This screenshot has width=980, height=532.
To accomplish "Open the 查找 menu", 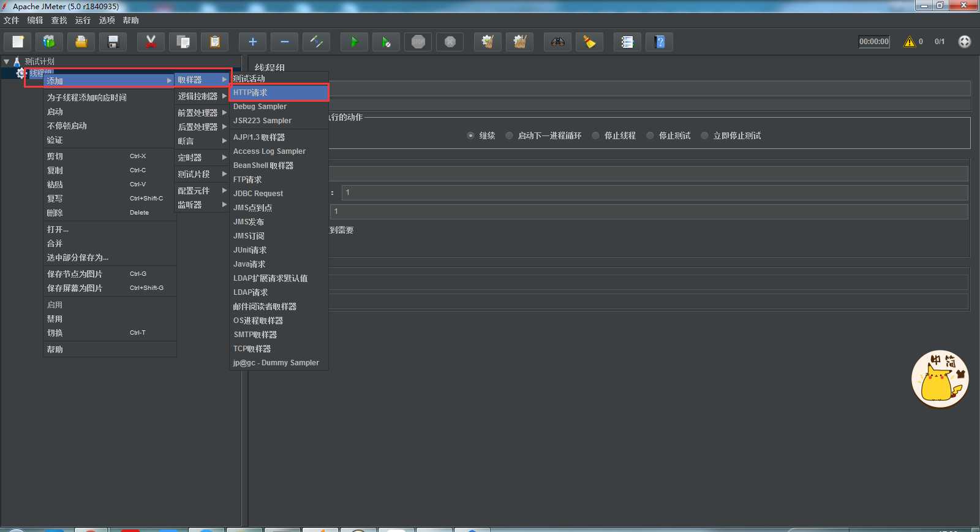I will (x=59, y=20).
